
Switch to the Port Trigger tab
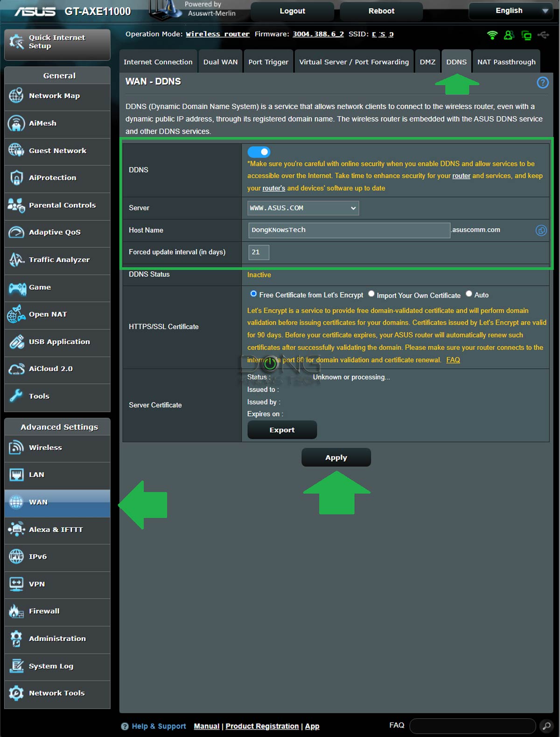click(268, 62)
